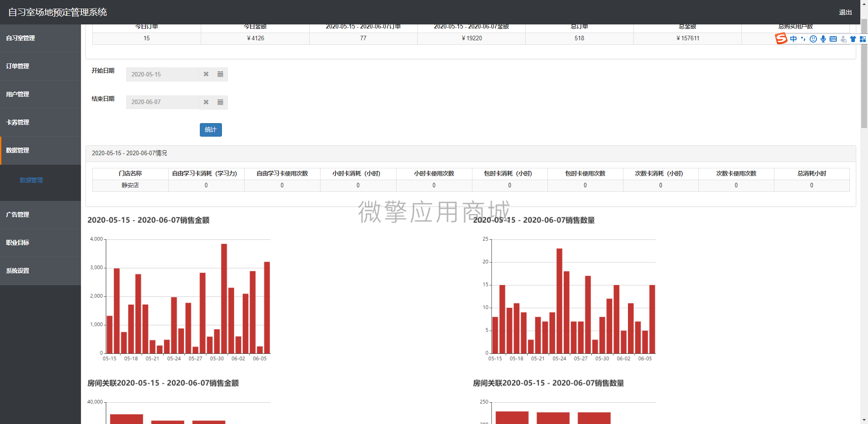Start voice input microphone icon
This screenshot has width=868, height=424.
coord(823,39)
